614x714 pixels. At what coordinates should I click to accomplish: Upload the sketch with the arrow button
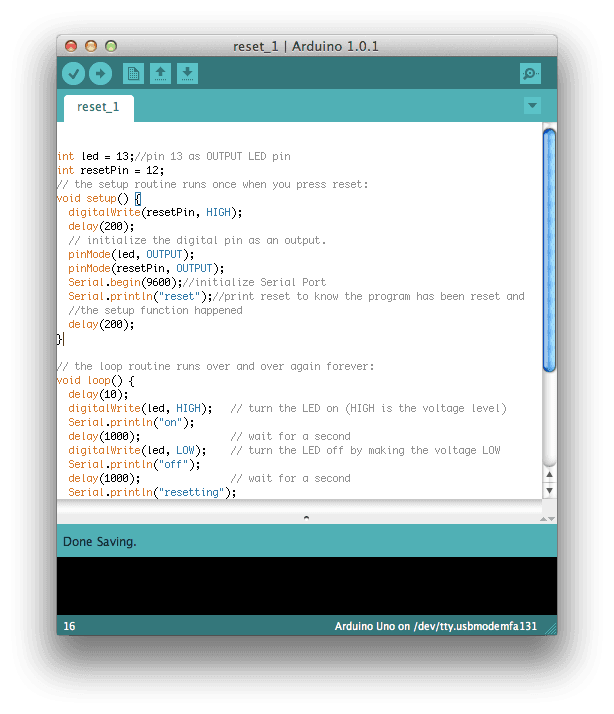pyautogui.click(x=100, y=73)
